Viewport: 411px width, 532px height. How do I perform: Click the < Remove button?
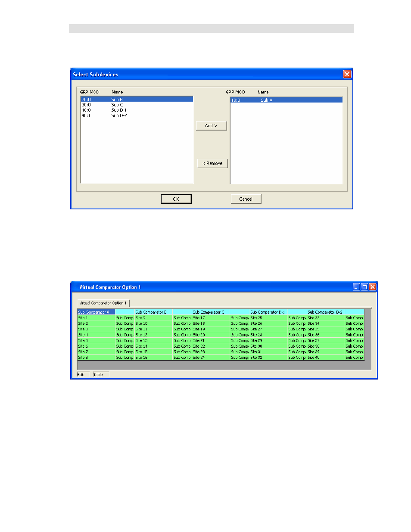(212, 163)
